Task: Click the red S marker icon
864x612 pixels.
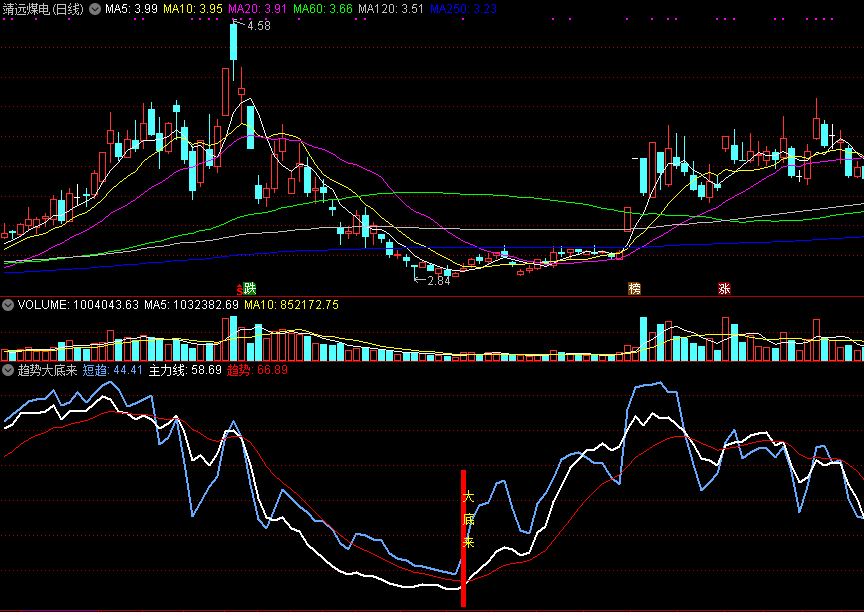Action: coord(240,289)
